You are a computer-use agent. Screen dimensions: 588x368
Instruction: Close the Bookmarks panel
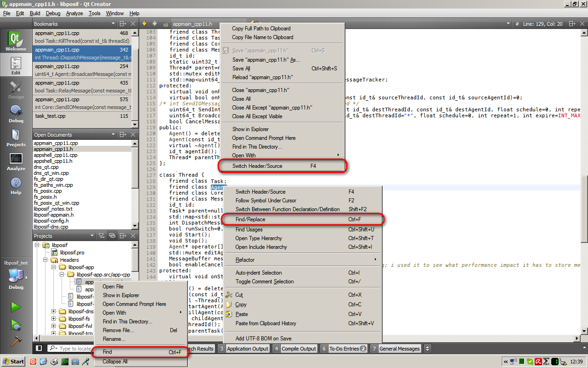[133, 23]
